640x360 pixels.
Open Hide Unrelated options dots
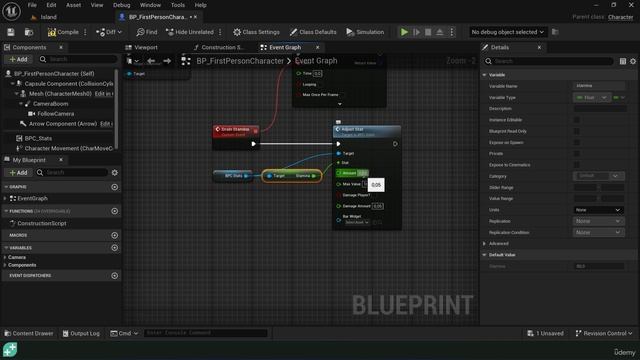pos(220,32)
